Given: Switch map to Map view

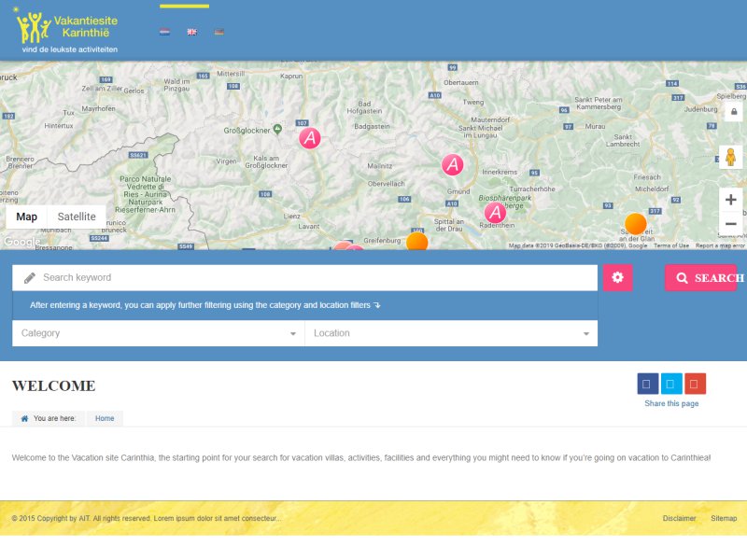Looking at the screenshot, I should coord(27,217).
